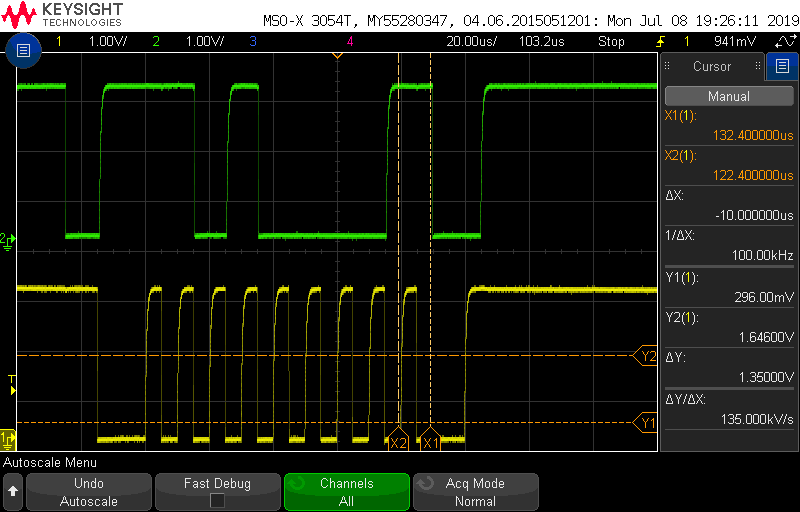Click the 103.2us delay value
This screenshot has width=800, height=512.
tap(541, 41)
